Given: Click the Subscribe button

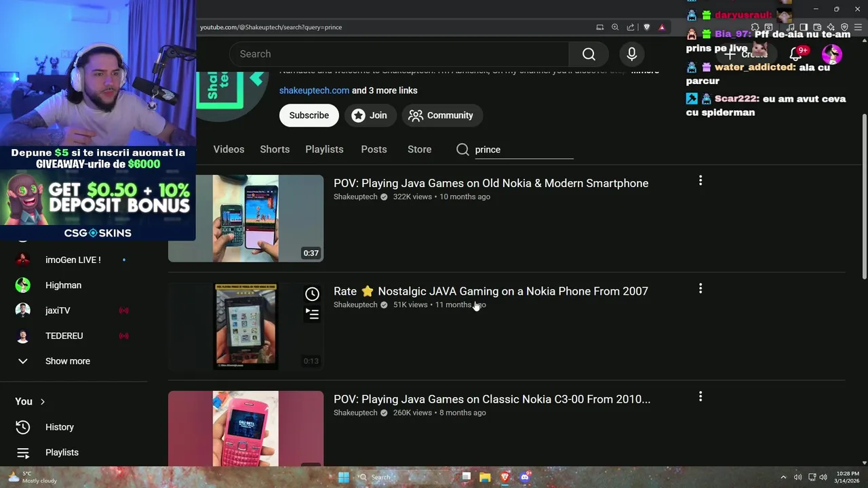Looking at the screenshot, I should (x=309, y=115).
